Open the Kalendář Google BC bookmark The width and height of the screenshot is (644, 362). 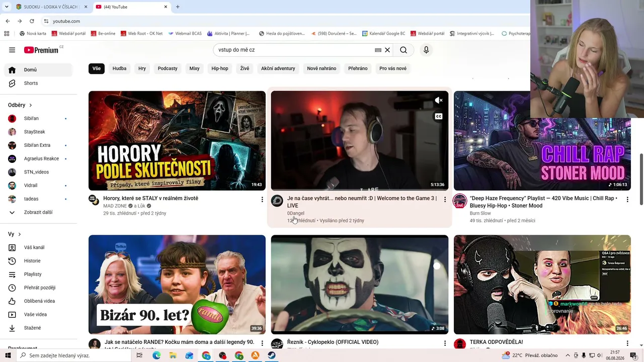coord(383,34)
